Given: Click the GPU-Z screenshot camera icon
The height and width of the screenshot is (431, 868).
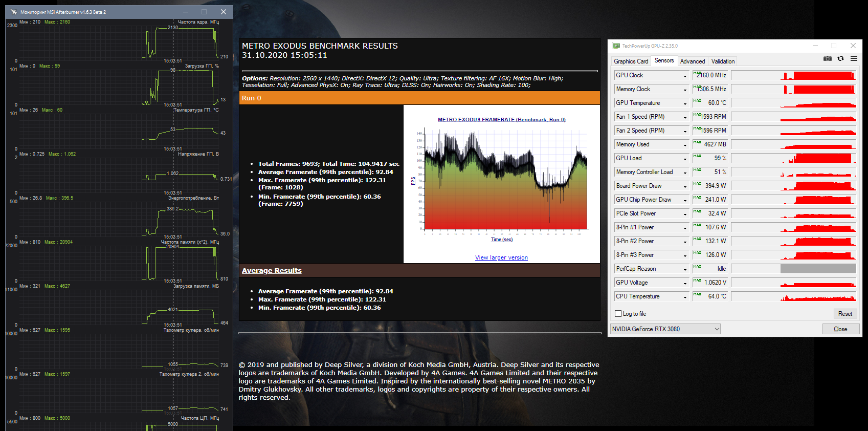Looking at the screenshot, I should tap(827, 58).
